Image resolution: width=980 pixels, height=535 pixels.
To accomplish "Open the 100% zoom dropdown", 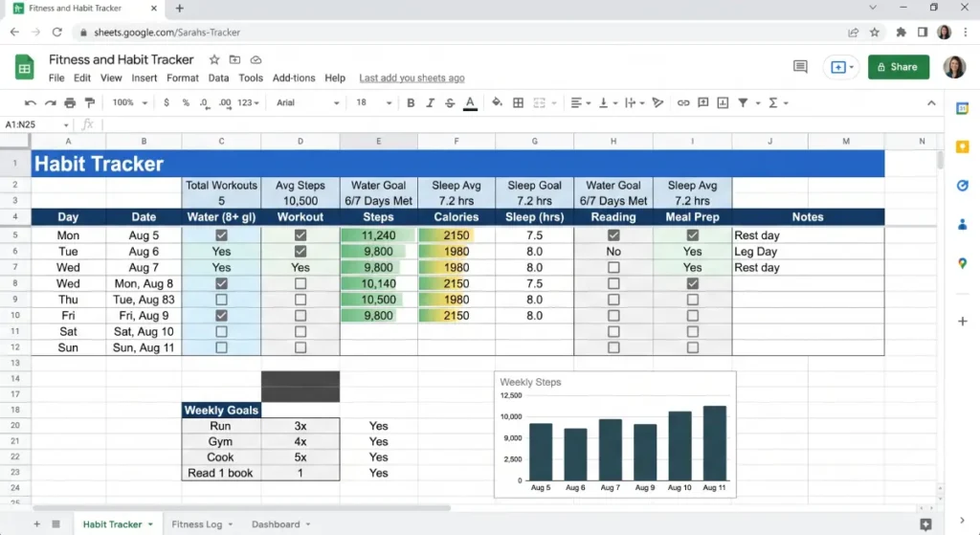I will click(129, 102).
